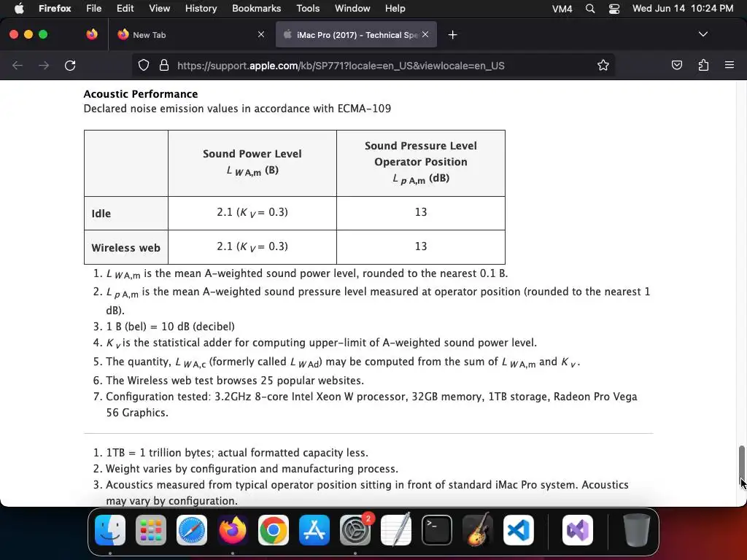Open Control Center in menu bar

pyautogui.click(x=614, y=9)
